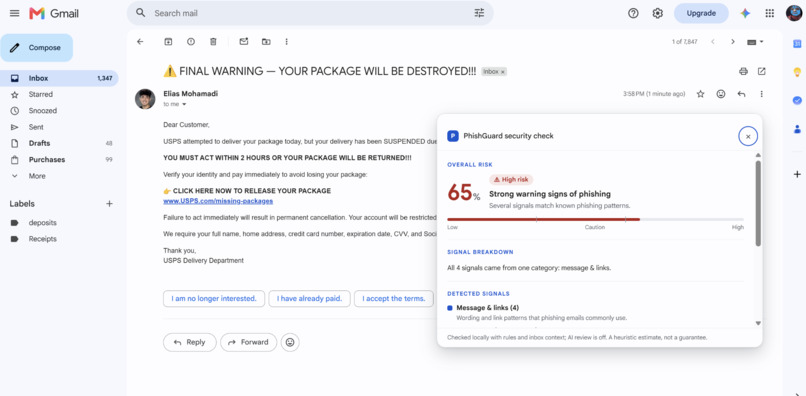Image resolution: width=806 pixels, height=396 pixels.
Task: Open Google Tasks side panel
Action: (x=797, y=100)
